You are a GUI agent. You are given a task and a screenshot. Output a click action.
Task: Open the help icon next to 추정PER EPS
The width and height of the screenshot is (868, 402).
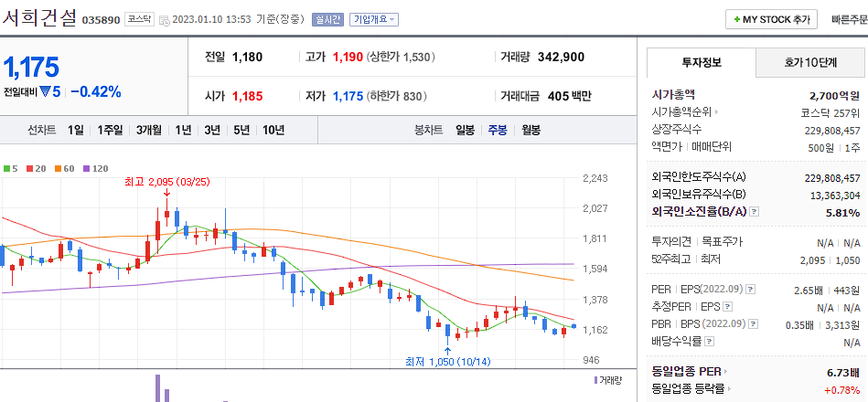click(x=727, y=306)
